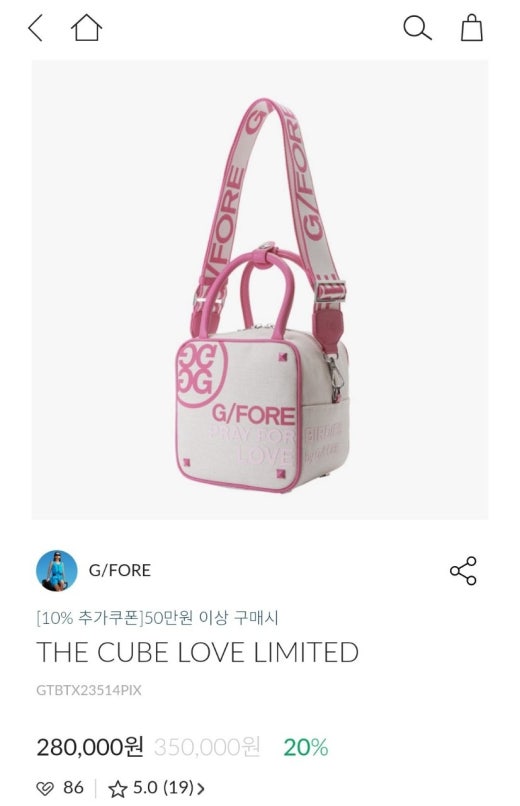The image size is (520, 806).
Task: Toggle the heart like icon
Action: (x=45, y=788)
